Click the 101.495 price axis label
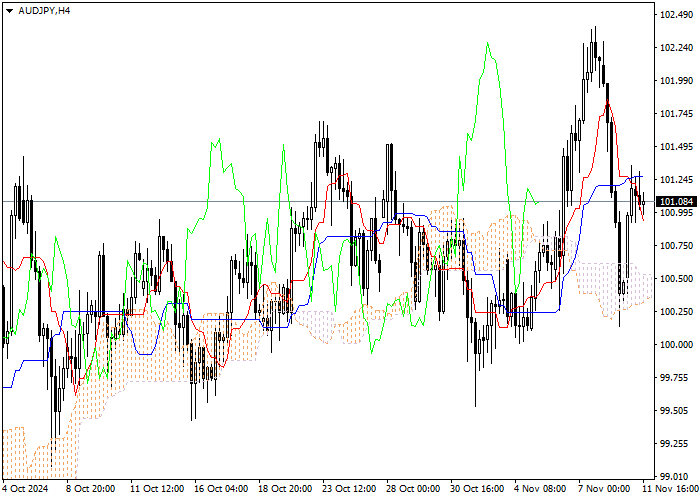Viewport: 700px width, 500px height. pos(676,147)
